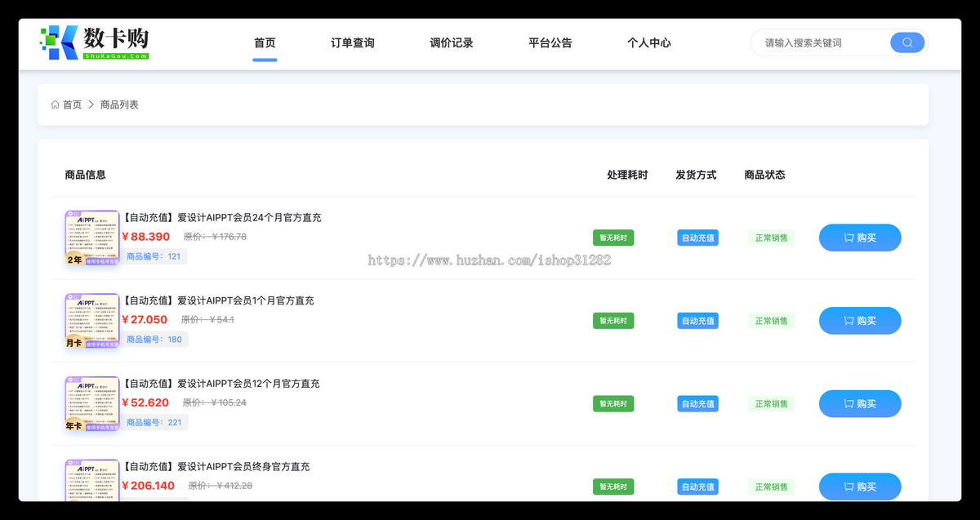Open AIPPT 24个月 product thumbnail

tap(92, 238)
